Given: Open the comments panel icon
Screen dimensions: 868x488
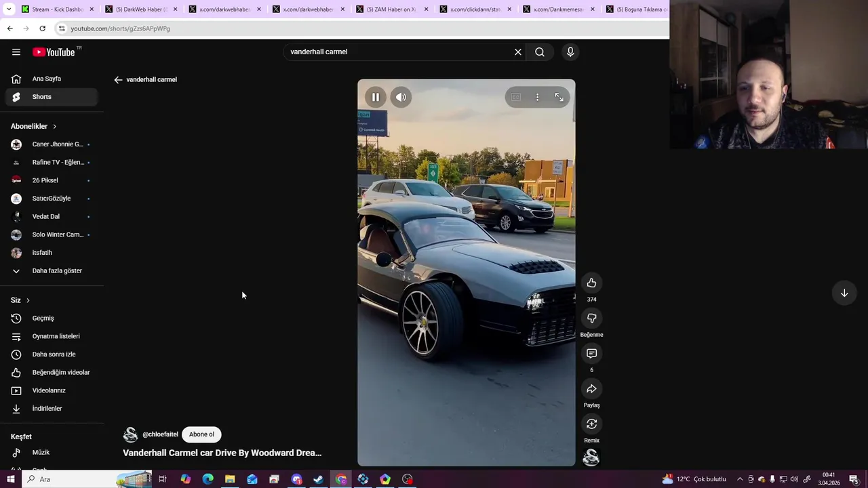Looking at the screenshot, I should 591,353.
